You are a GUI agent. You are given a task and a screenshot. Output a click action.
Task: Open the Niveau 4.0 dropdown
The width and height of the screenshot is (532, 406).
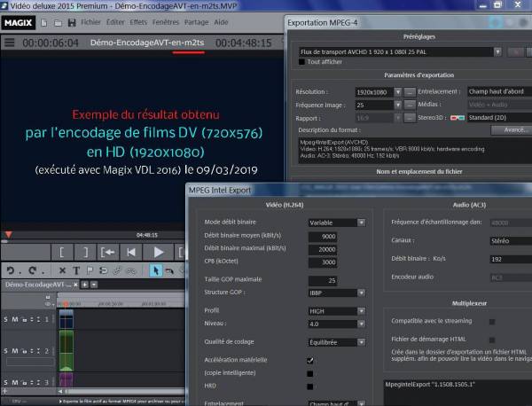362,324
